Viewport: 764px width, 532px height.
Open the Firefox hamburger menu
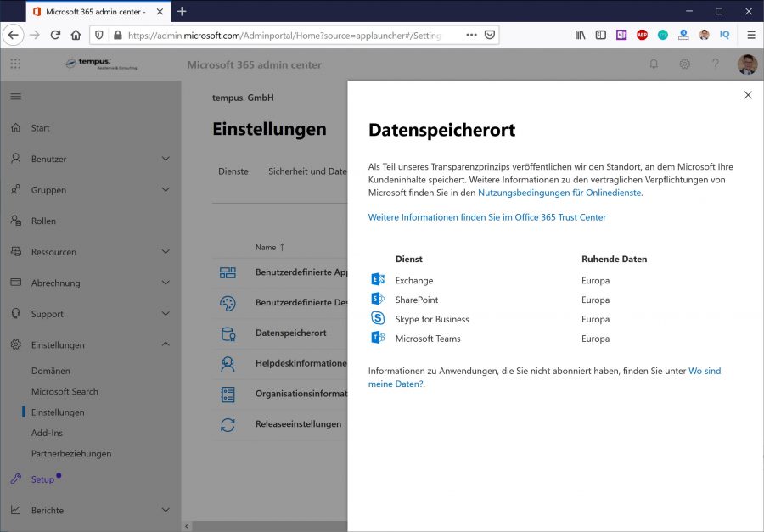point(751,35)
